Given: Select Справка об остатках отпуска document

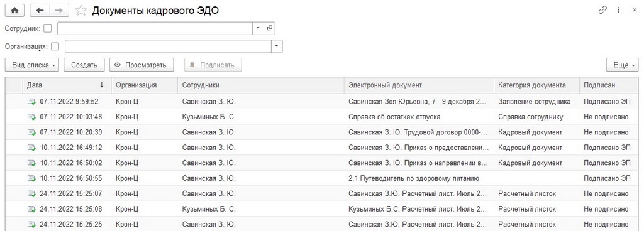Looking at the screenshot, I should click(394, 117).
